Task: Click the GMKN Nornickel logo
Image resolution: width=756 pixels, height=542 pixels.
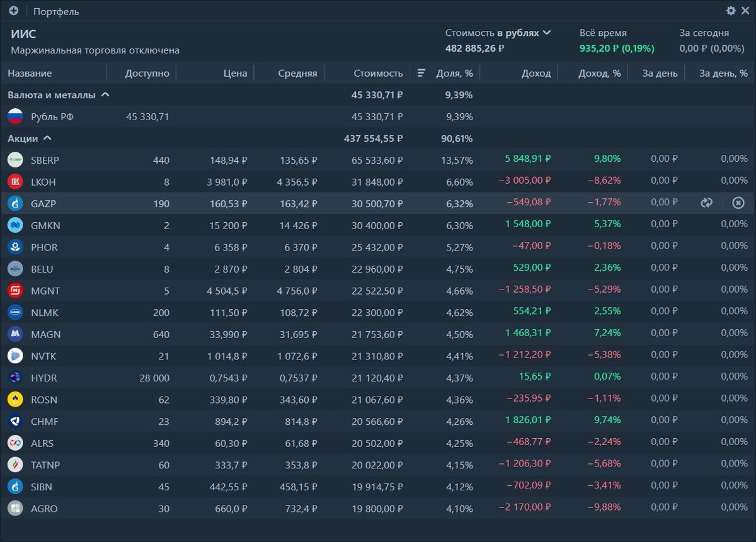Action: click(15, 225)
